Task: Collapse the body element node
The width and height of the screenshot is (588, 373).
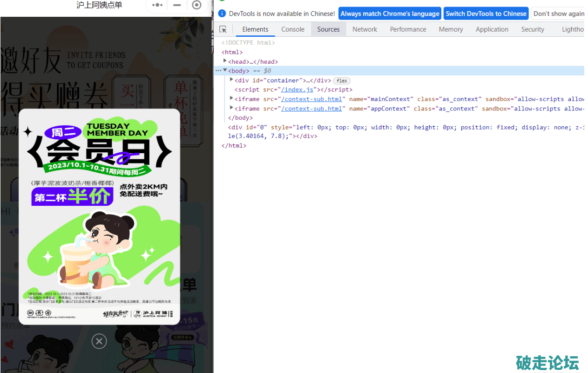Action: tap(225, 70)
